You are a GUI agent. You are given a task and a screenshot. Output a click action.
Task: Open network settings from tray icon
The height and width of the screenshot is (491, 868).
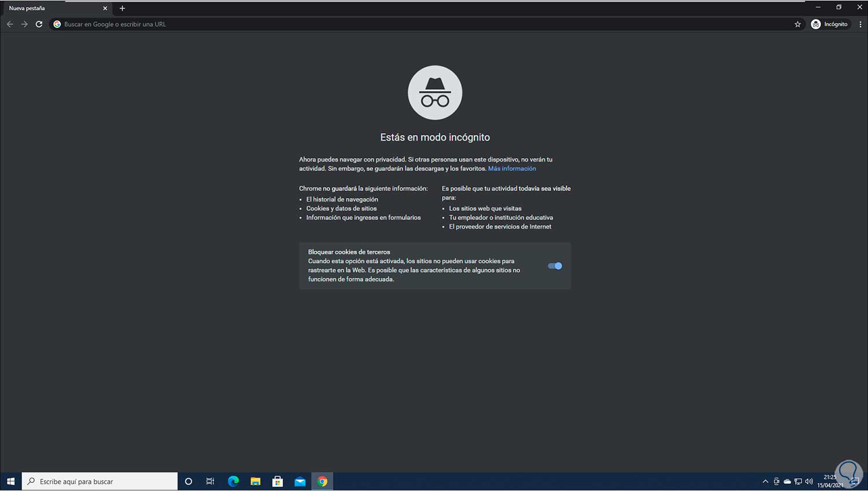[798, 481]
